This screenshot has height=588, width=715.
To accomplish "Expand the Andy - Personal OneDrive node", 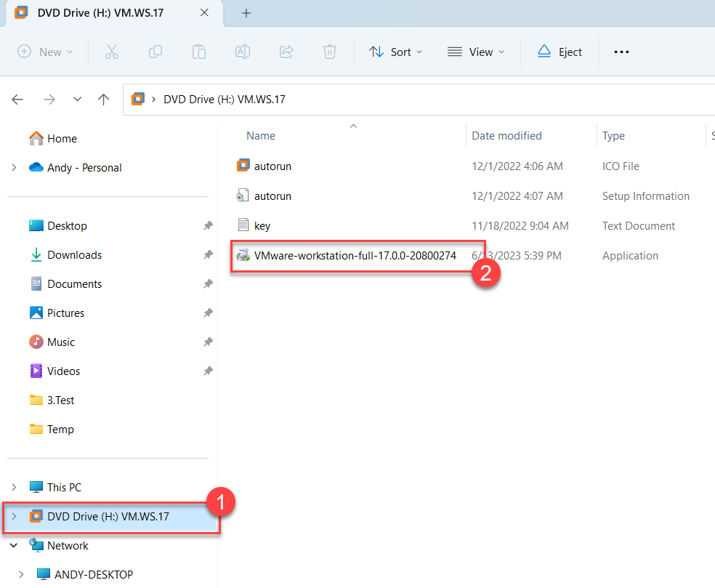I will point(14,168).
